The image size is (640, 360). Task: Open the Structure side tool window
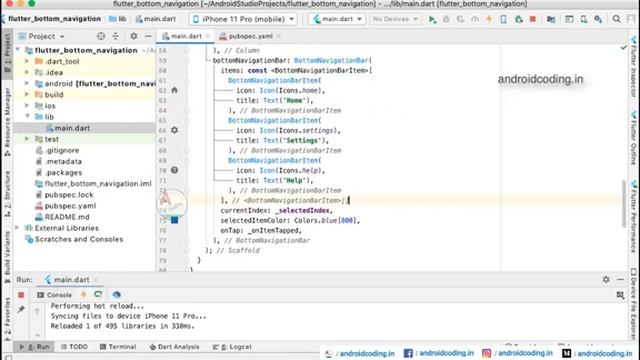pyautogui.click(x=7, y=194)
